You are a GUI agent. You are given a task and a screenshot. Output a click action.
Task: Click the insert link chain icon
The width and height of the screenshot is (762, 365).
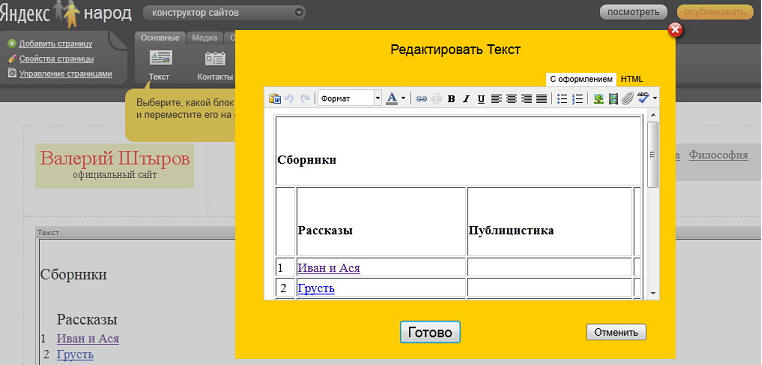click(x=421, y=99)
